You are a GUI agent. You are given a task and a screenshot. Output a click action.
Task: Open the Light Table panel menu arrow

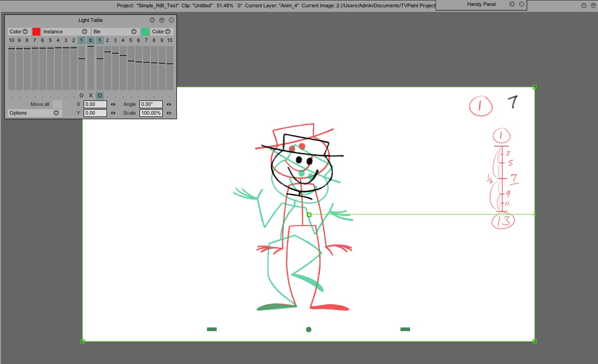tap(152, 20)
